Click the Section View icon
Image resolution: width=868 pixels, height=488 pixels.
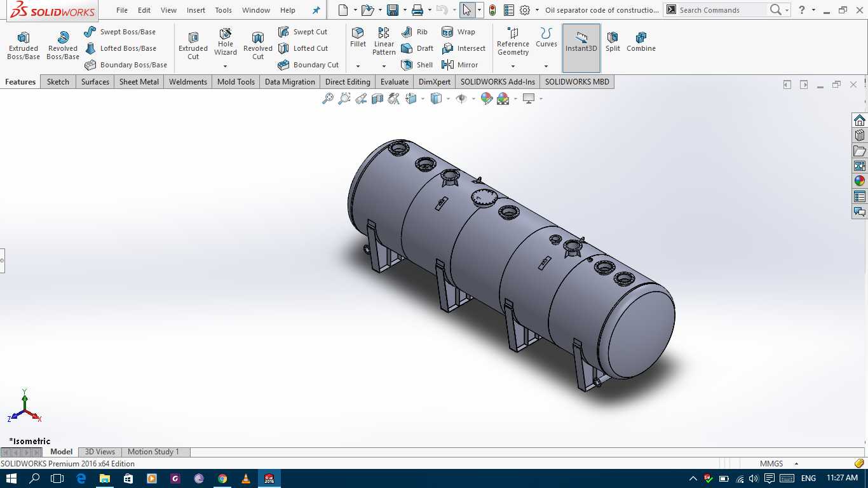click(377, 98)
